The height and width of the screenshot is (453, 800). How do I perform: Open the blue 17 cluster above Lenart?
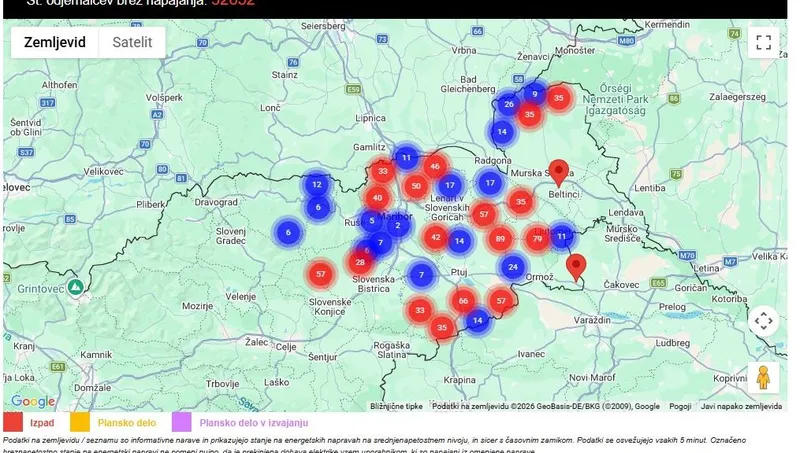coord(449,185)
